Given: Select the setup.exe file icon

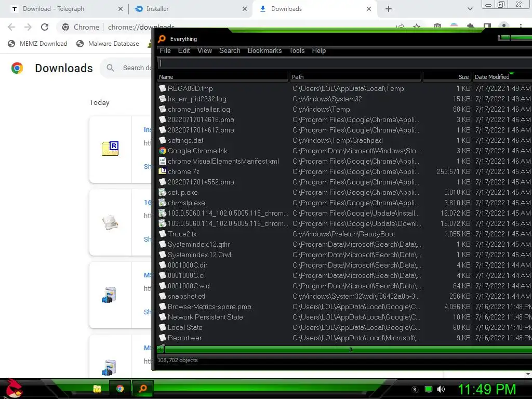Looking at the screenshot, I should pyautogui.click(x=163, y=192).
